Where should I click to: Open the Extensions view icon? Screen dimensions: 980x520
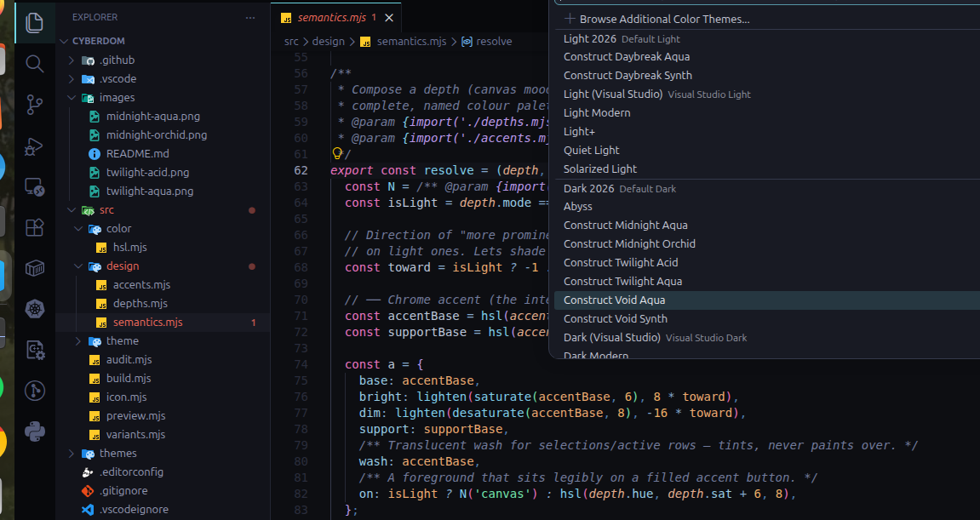[x=34, y=227]
